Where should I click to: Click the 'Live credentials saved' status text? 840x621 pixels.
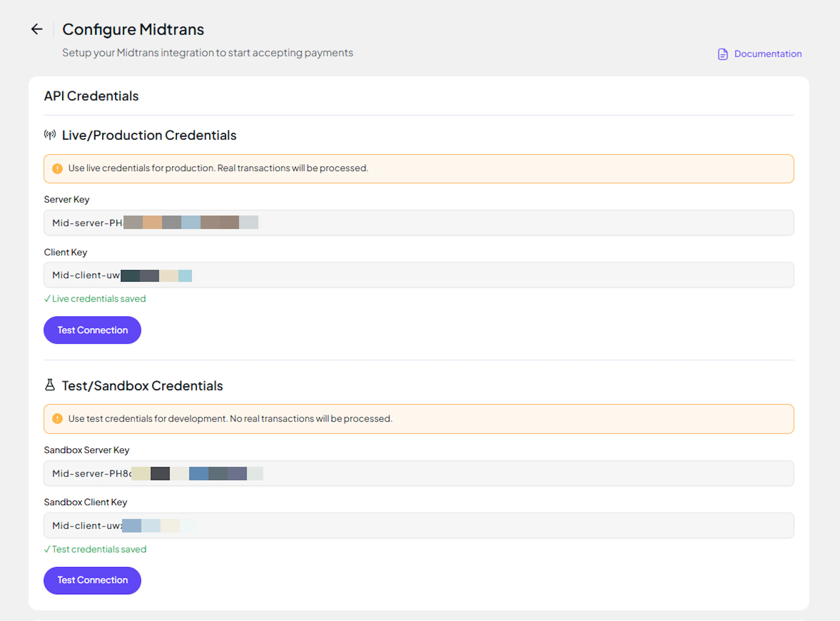[x=95, y=299]
